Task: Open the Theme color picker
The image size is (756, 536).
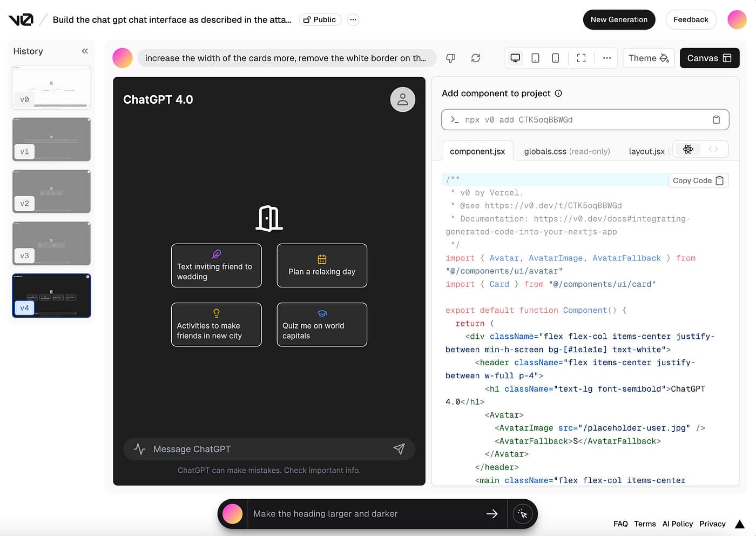Action: click(649, 58)
